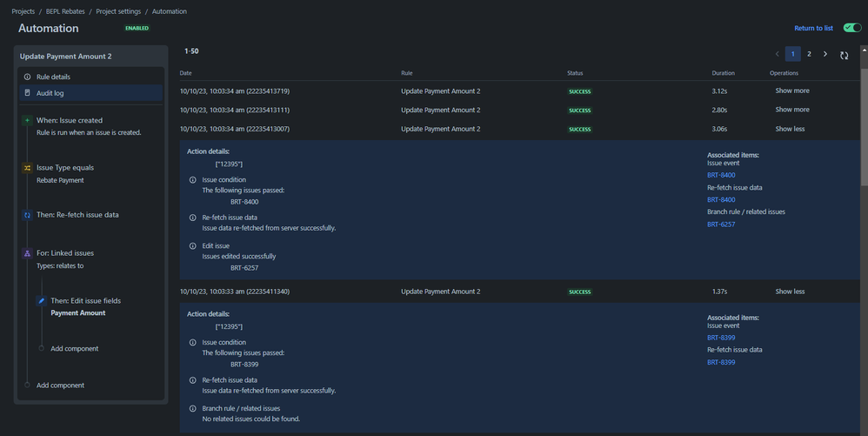868x436 pixels.
Task: Click Add component inside the branch
Action: pyautogui.click(x=74, y=348)
